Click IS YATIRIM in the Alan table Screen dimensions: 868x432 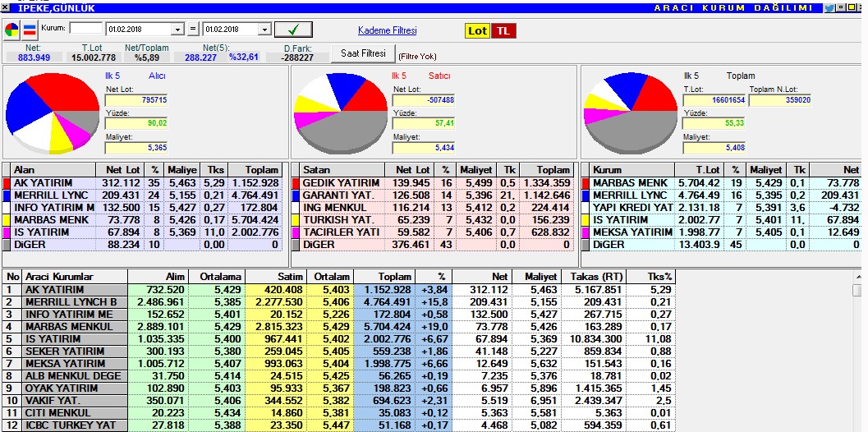pyautogui.click(x=42, y=232)
